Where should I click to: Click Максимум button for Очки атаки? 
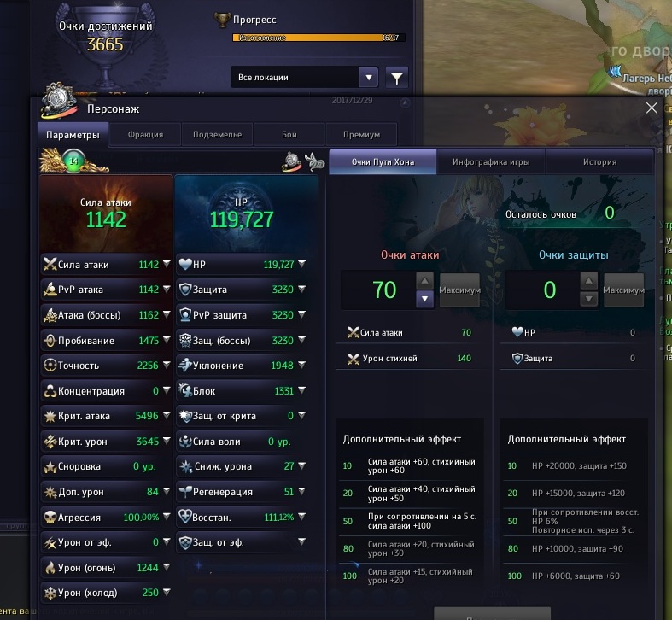[460, 290]
